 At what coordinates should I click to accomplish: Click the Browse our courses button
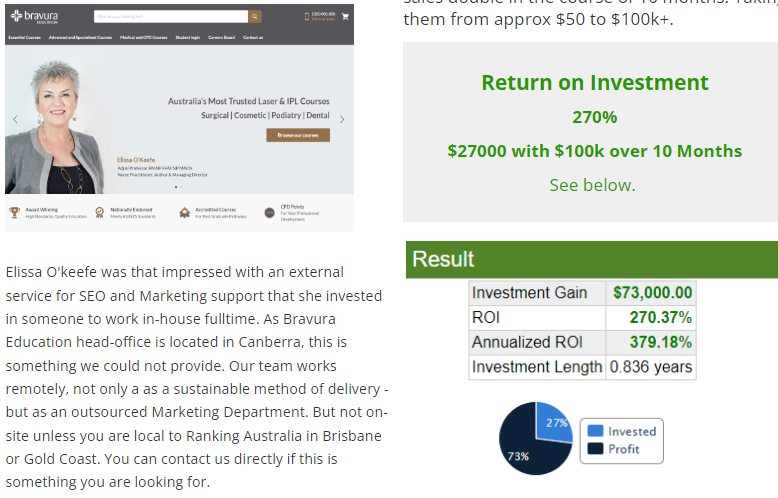coord(297,135)
